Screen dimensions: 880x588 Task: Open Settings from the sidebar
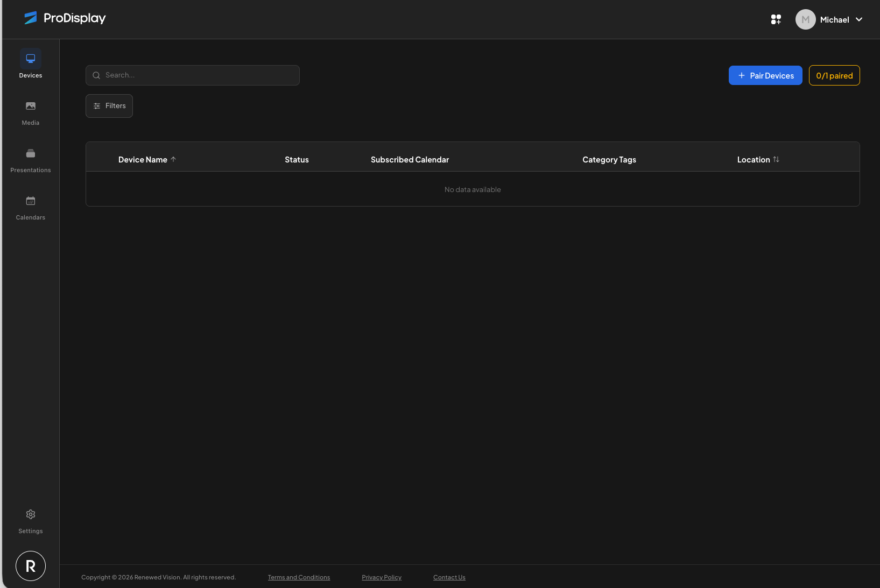[x=31, y=521]
